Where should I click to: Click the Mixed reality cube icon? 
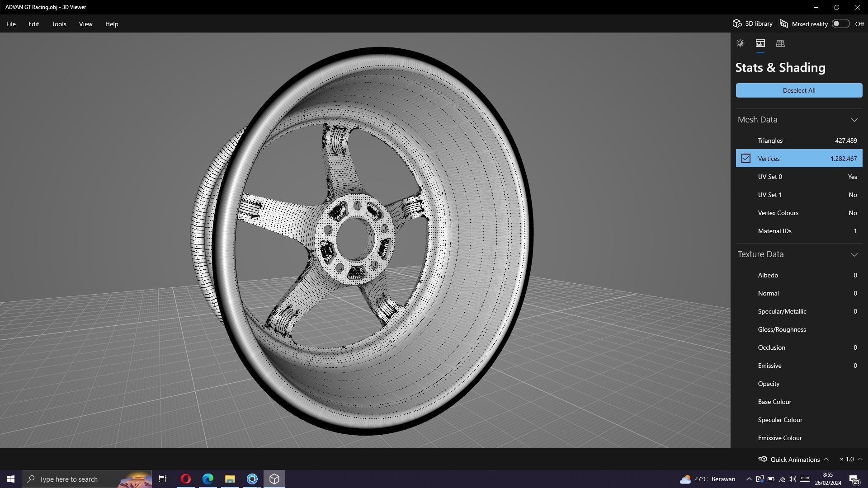(x=784, y=24)
